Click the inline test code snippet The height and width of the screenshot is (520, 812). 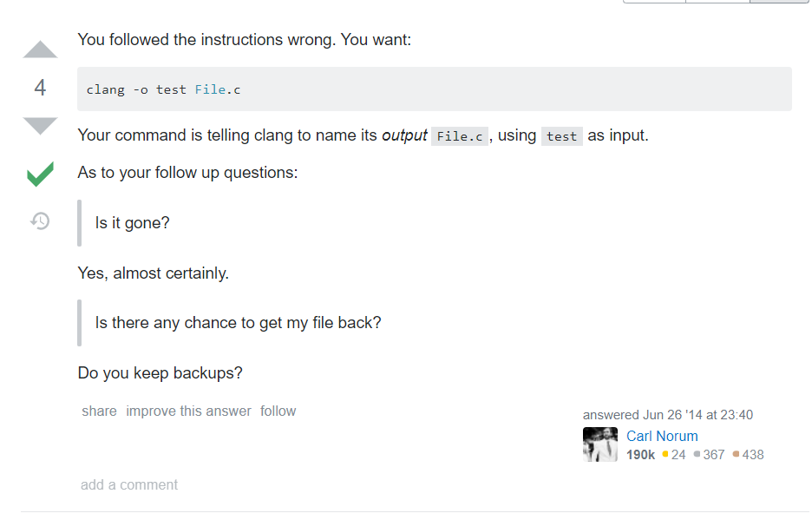pyautogui.click(x=562, y=136)
